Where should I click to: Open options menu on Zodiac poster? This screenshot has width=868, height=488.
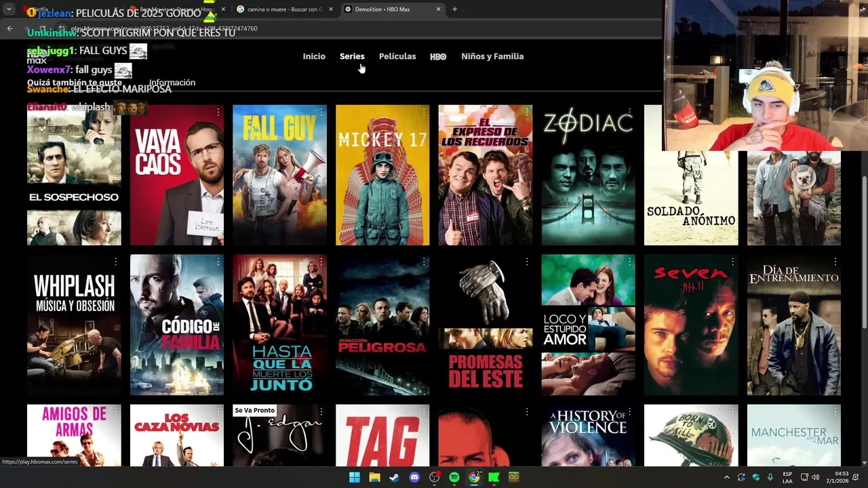tap(630, 112)
